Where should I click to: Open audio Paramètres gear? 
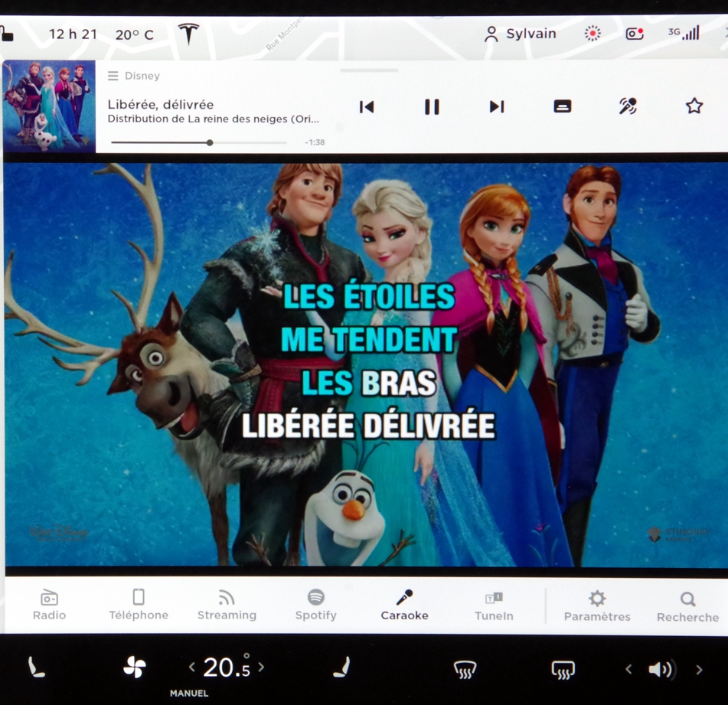pos(597,605)
